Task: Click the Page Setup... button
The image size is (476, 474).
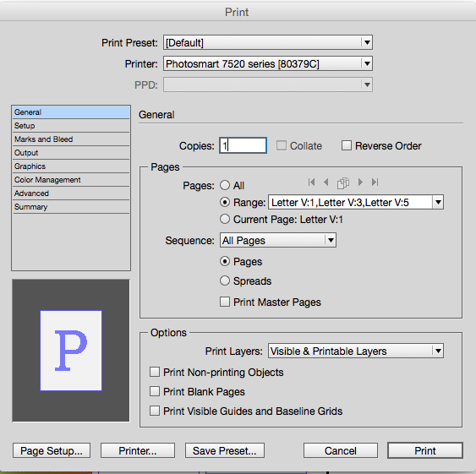Action: pyautogui.click(x=52, y=450)
